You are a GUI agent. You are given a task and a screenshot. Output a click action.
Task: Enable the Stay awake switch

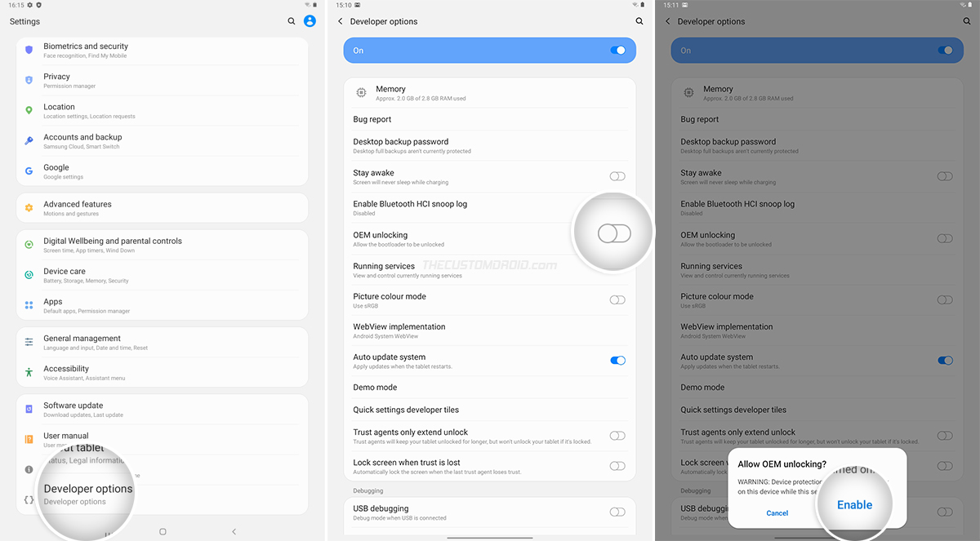[x=617, y=176]
